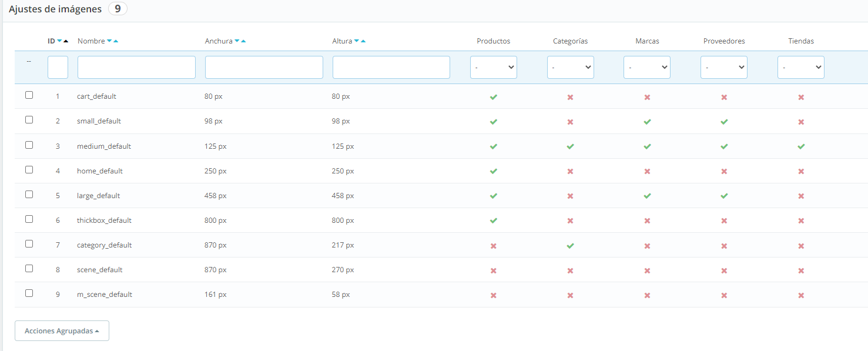Screen dimensions: 868x351
Task: Toggle Marcas cross for m_scene_default
Action: pyautogui.click(x=647, y=295)
